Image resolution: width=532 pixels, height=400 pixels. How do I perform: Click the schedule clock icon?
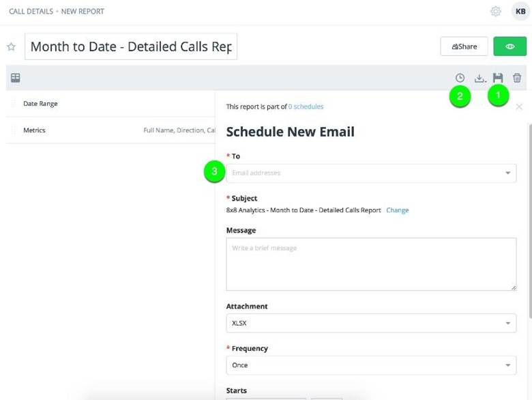pyautogui.click(x=460, y=78)
